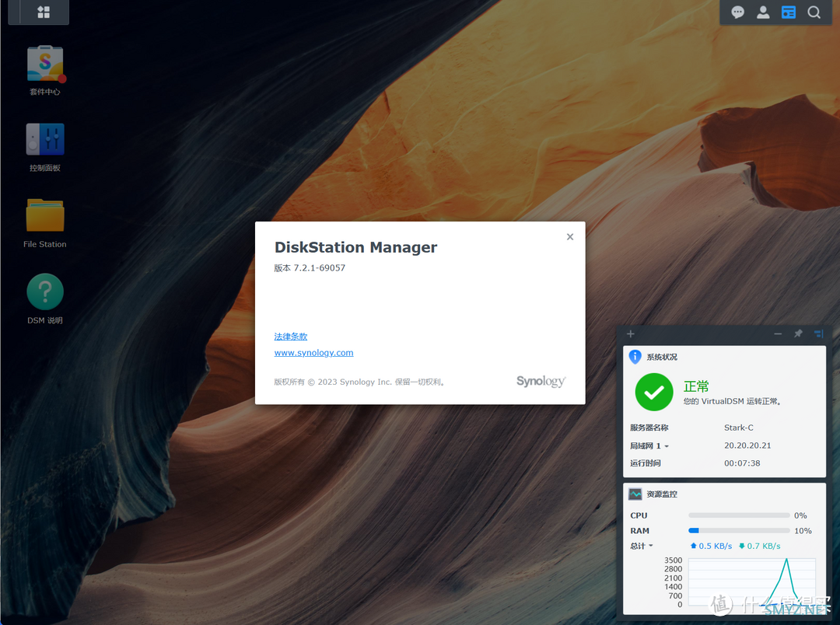Image resolution: width=840 pixels, height=625 pixels.
Task: Click the 运行时间 label
Action: click(645, 463)
